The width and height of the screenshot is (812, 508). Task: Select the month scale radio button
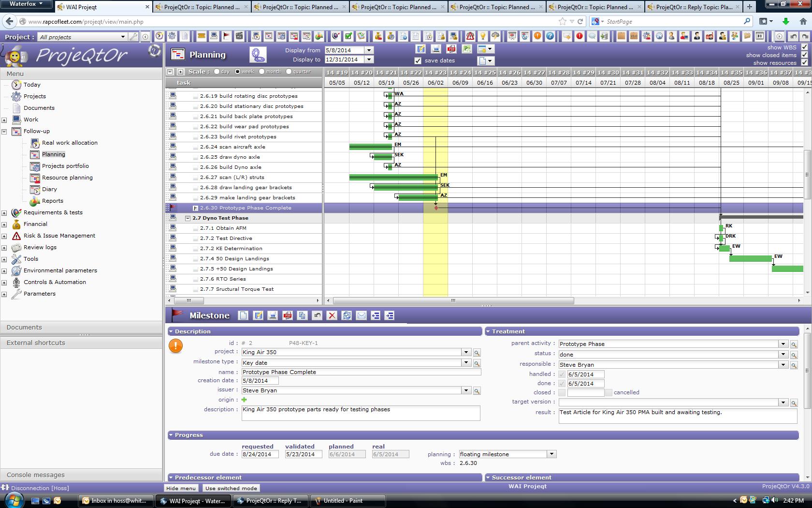pyautogui.click(x=262, y=72)
